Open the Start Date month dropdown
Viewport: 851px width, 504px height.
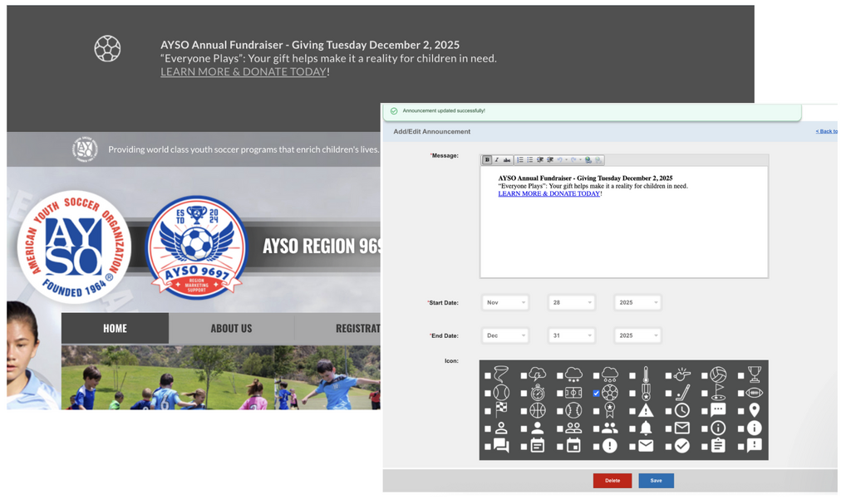504,303
